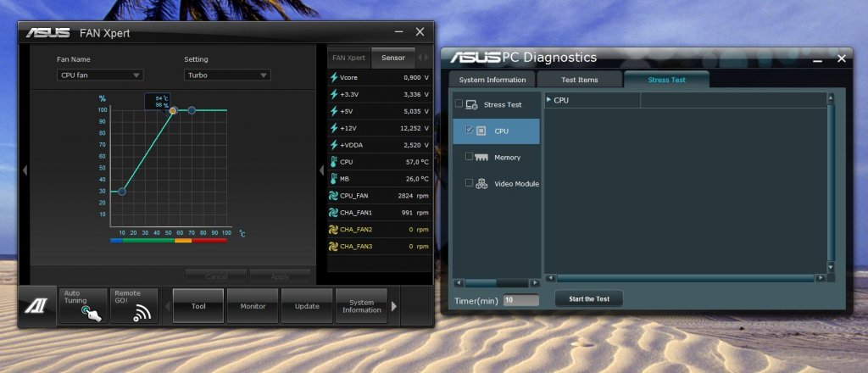Screen dimensions: 868x373
Task: Collapse sensor panel with middle arrow
Action: pos(321,170)
